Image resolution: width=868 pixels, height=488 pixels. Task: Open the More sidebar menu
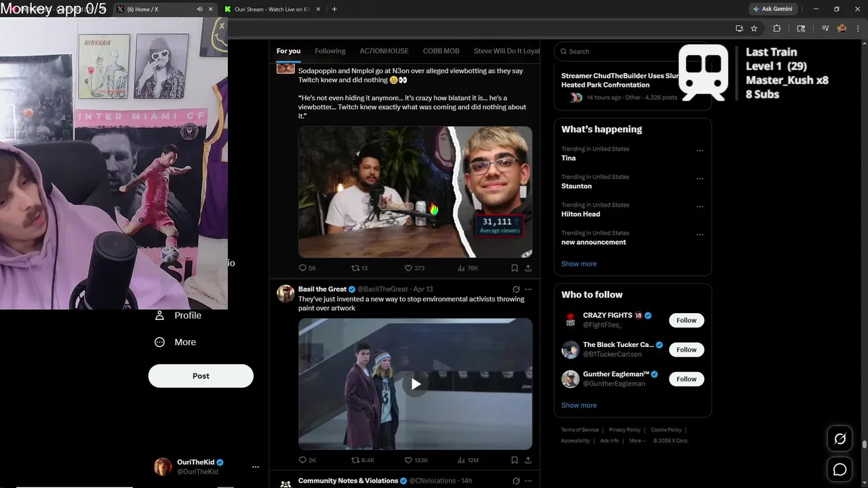[x=176, y=342]
